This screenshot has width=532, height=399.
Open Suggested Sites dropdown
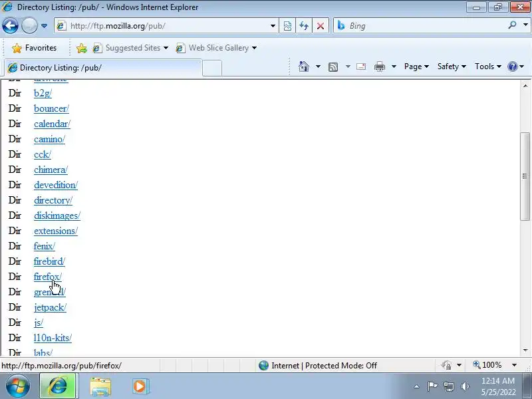130,48
